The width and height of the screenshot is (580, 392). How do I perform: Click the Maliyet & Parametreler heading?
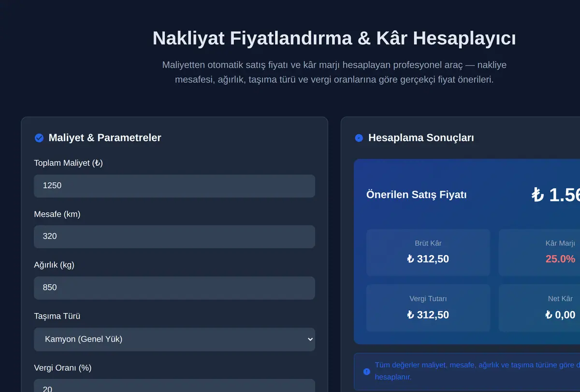tap(105, 138)
